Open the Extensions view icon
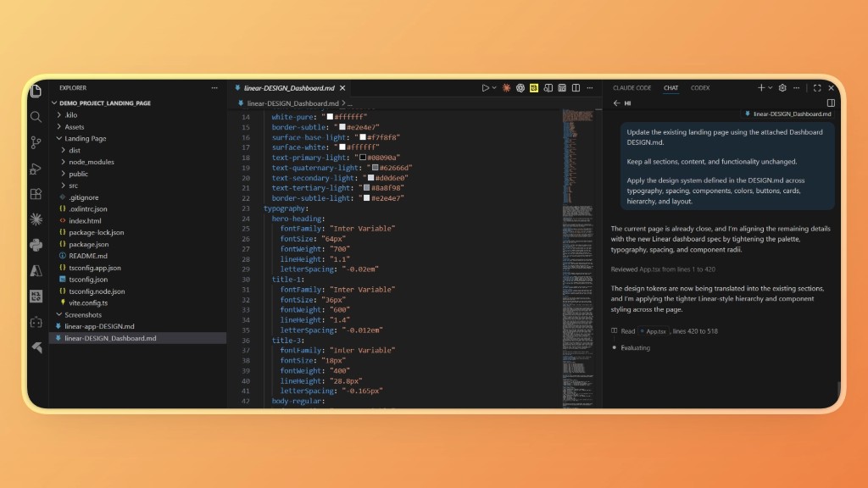The width and height of the screenshot is (868, 488). coord(36,194)
